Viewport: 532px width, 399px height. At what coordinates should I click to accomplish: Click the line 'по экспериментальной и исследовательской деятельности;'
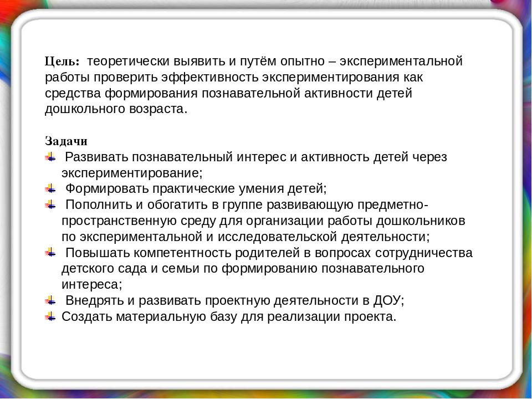click(245, 237)
